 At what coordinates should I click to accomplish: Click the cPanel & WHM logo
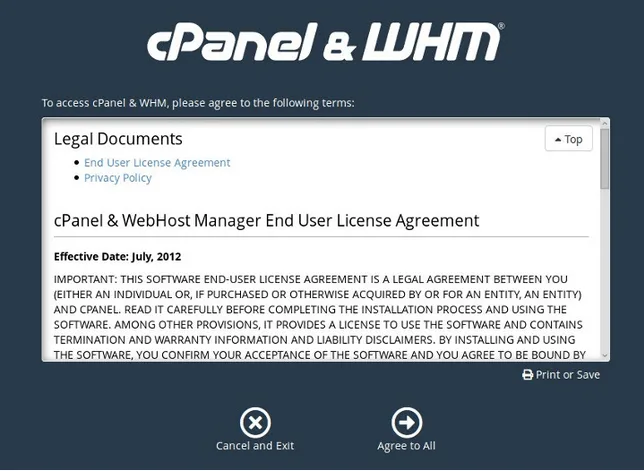tap(326, 42)
